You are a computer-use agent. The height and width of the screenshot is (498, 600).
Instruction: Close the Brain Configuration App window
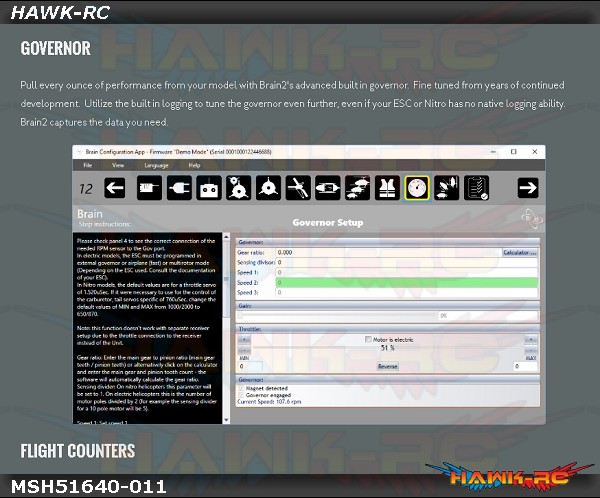coord(535,152)
